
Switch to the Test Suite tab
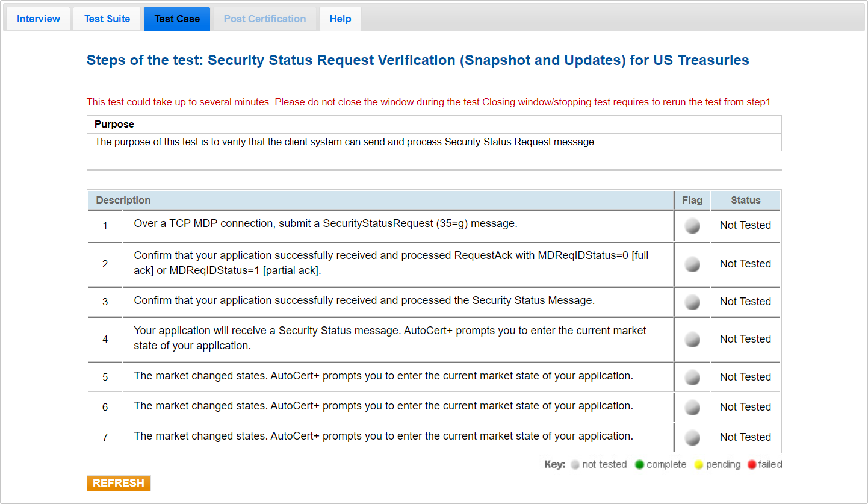click(107, 19)
